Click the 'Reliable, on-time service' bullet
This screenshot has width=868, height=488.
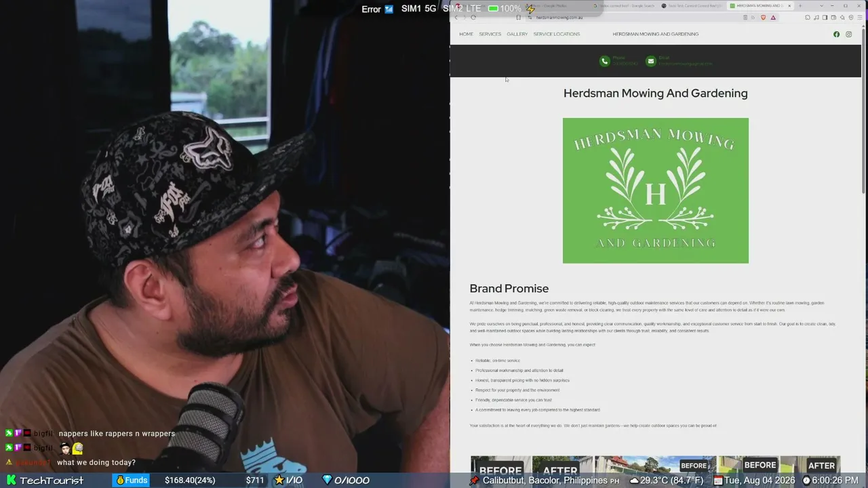[x=498, y=361]
